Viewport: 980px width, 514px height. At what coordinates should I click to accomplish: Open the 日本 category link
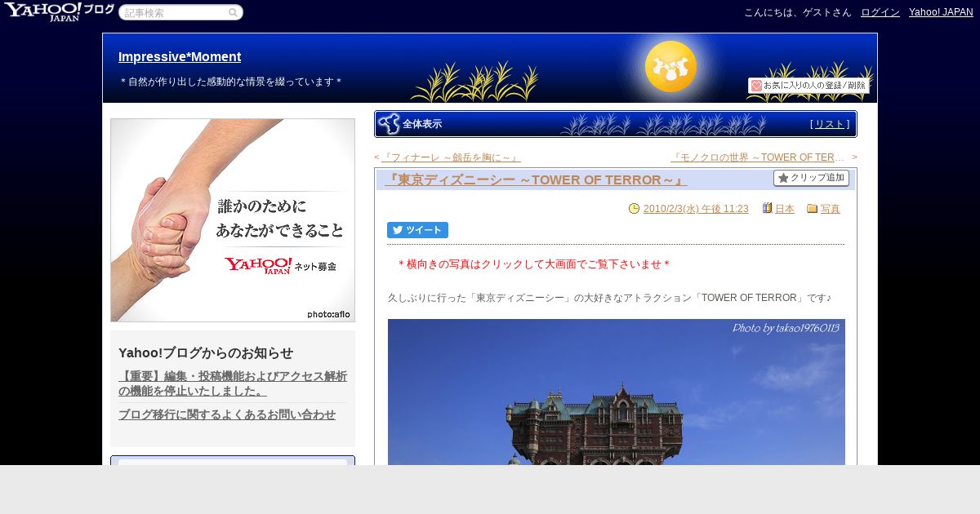click(785, 209)
